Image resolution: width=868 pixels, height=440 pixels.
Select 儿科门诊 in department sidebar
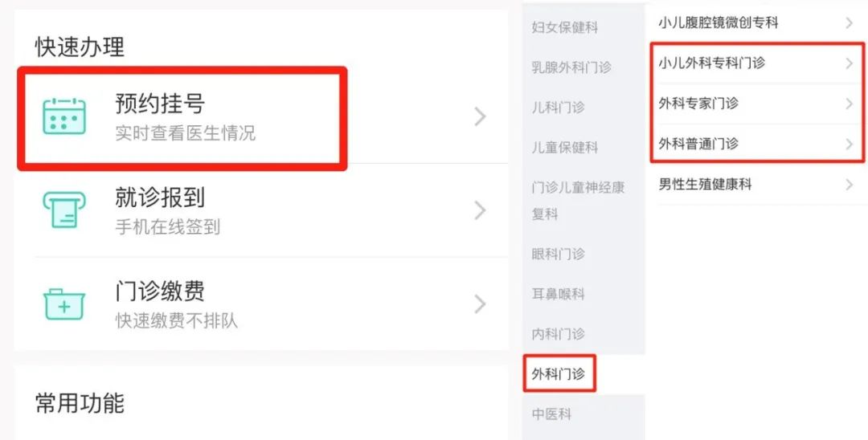pos(558,108)
